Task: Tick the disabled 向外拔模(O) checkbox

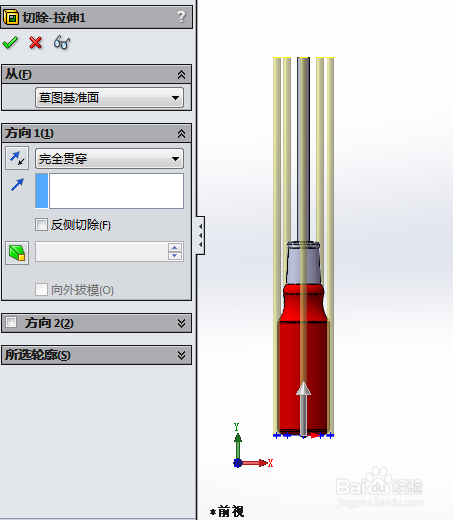Action: [41, 289]
